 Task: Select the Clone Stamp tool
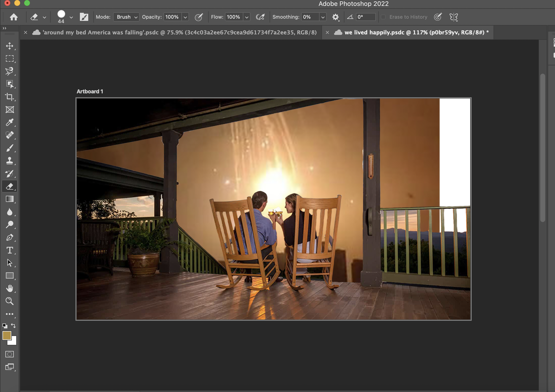(10, 161)
